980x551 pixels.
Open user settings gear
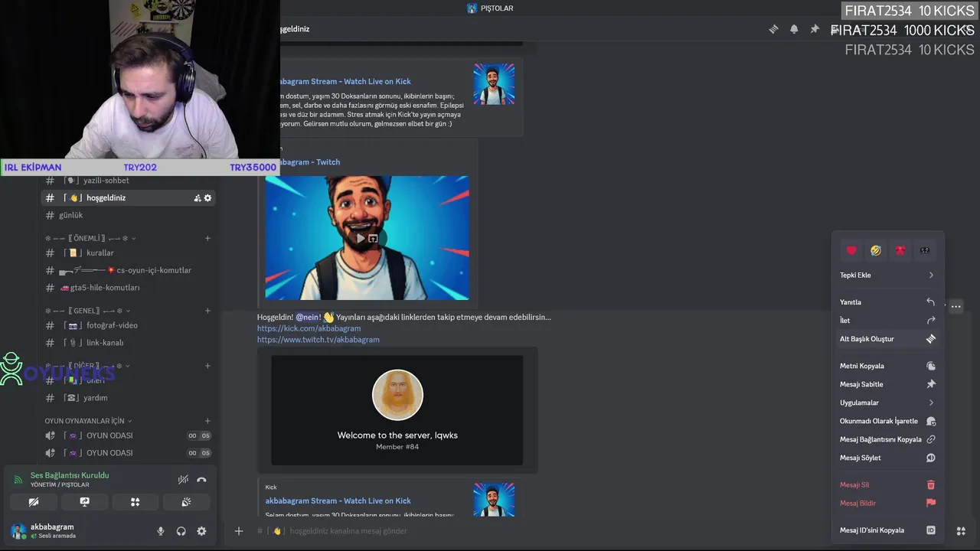pyautogui.click(x=201, y=531)
